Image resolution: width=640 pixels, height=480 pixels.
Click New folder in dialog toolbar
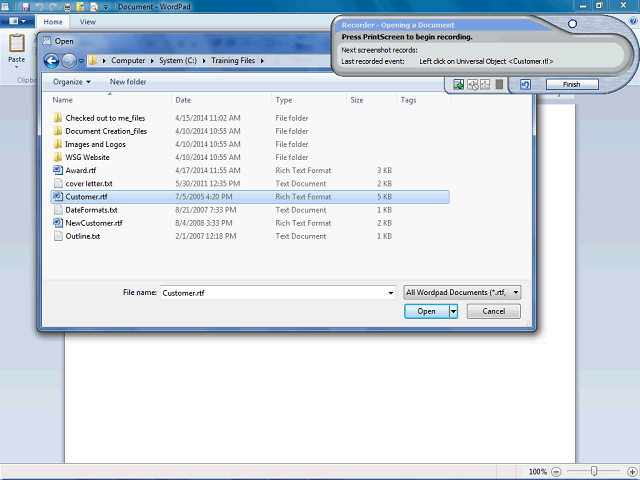tap(128, 82)
